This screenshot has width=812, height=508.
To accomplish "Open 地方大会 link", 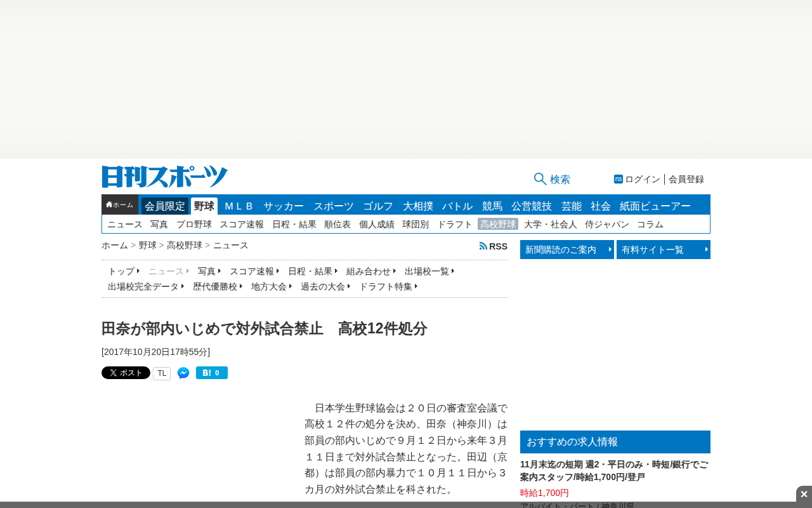I will 272,286.
